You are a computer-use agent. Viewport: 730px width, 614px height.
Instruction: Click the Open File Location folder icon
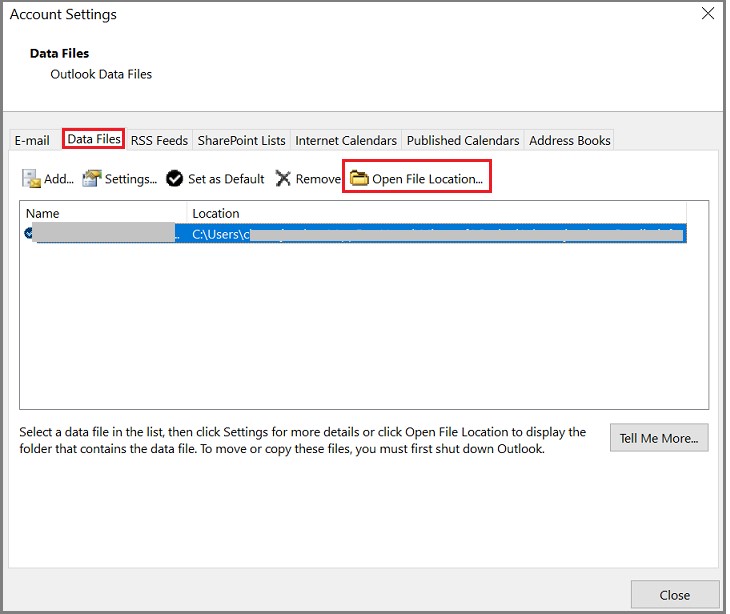click(x=359, y=178)
